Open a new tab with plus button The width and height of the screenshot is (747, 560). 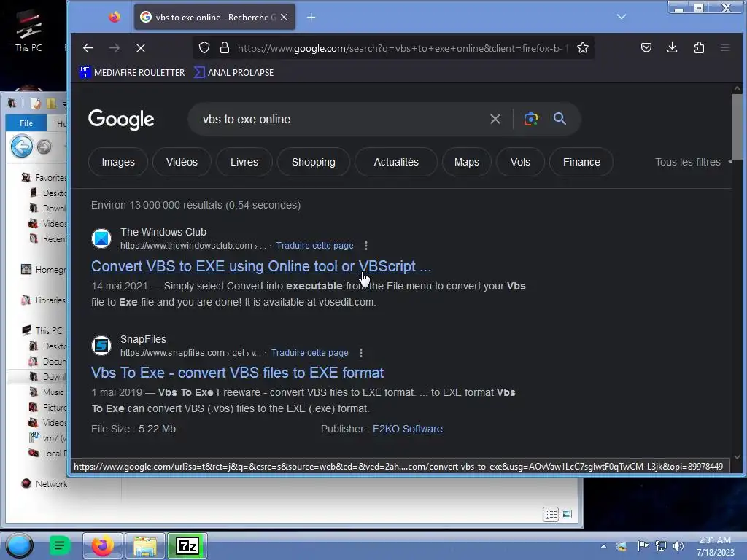pyautogui.click(x=311, y=17)
